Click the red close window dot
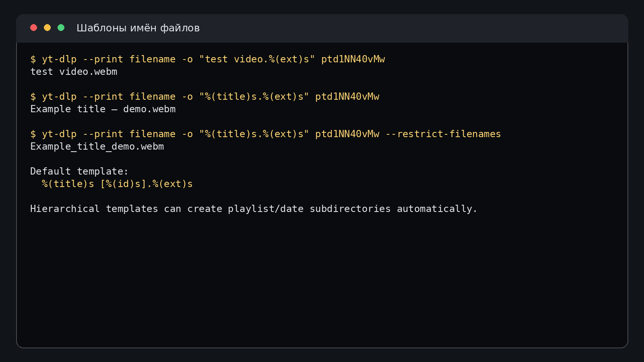 [34, 28]
